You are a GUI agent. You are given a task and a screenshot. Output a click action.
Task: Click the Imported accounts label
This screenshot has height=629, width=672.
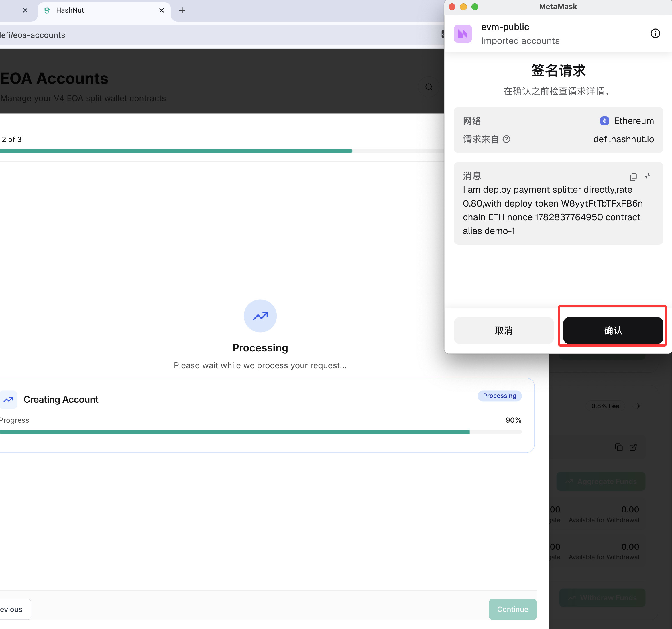[520, 41]
